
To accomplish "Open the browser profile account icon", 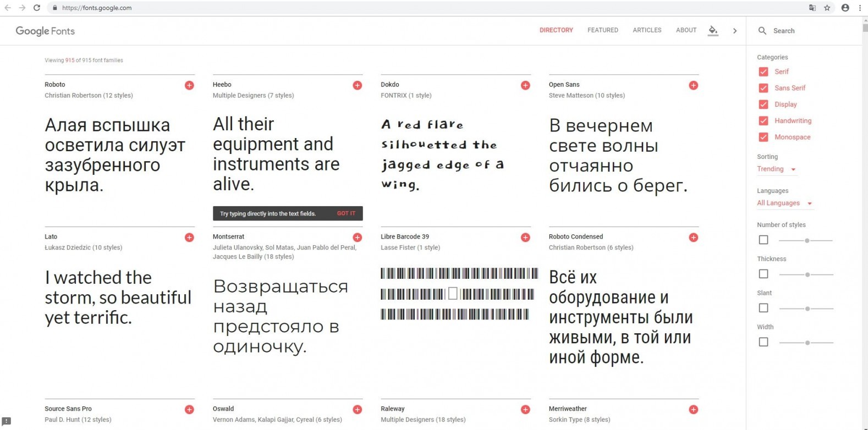I will (x=845, y=8).
